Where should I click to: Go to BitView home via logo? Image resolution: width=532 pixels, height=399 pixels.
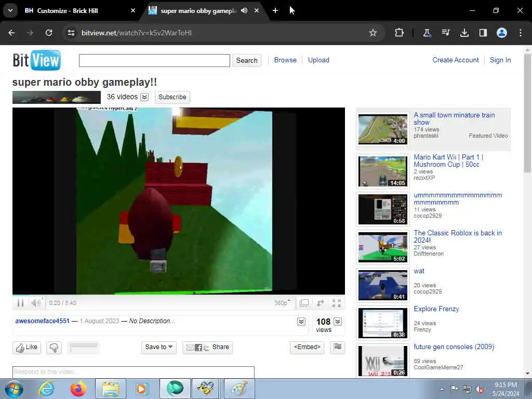pyautogui.click(x=37, y=60)
